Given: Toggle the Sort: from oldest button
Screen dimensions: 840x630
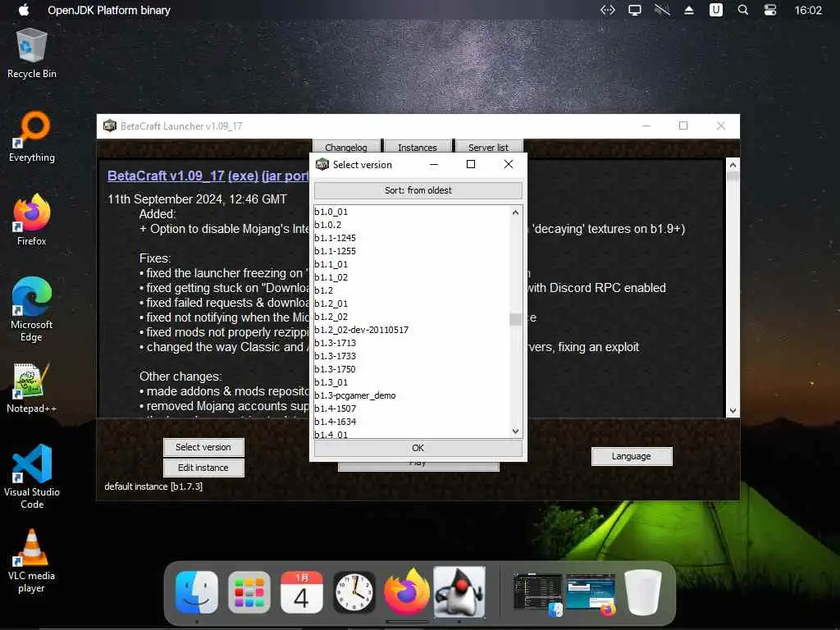Looking at the screenshot, I should click(418, 190).
